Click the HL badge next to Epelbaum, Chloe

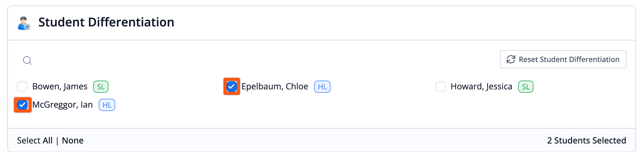pos(322,87)
